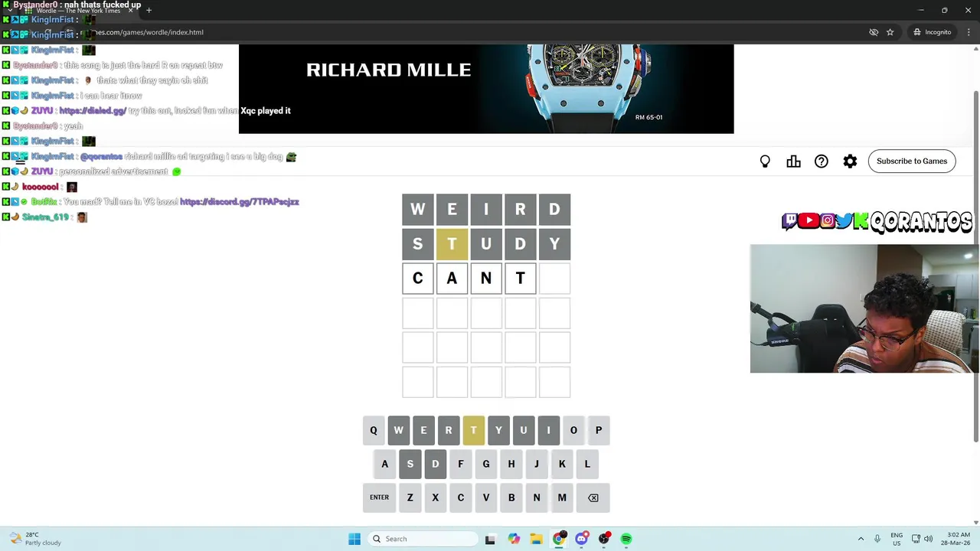Open the Windows Start menu
Screen dimensions: 980x551
354,539
